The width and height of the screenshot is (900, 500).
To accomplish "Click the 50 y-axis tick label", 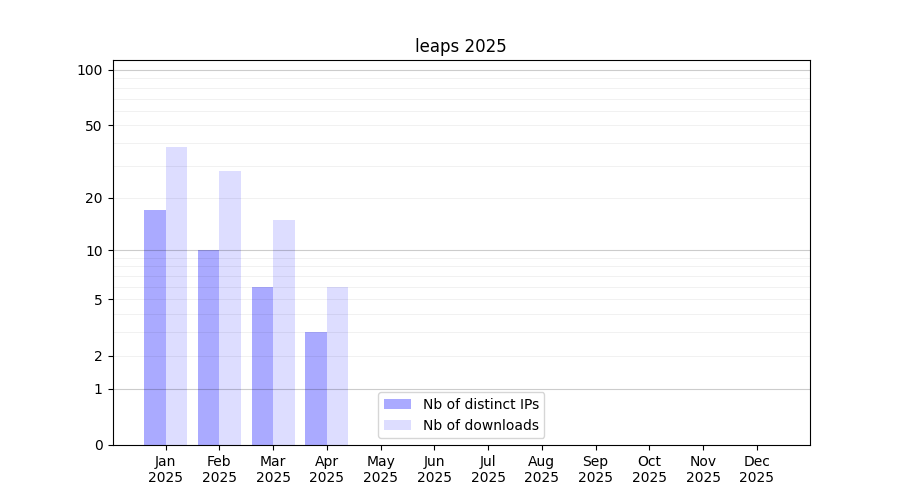I will pos(94,126).
